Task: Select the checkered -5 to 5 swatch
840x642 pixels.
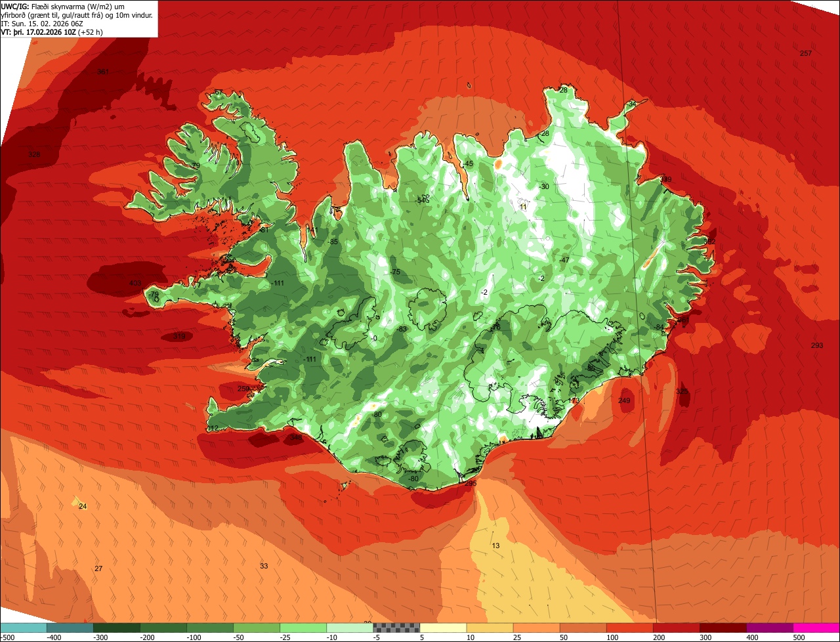Action: (396, 628)
